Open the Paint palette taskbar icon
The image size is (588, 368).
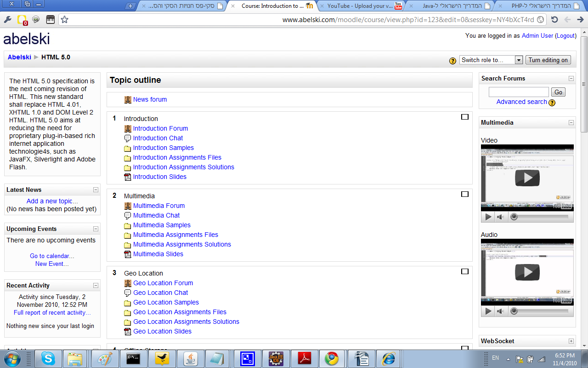click(x=105, y=358)
